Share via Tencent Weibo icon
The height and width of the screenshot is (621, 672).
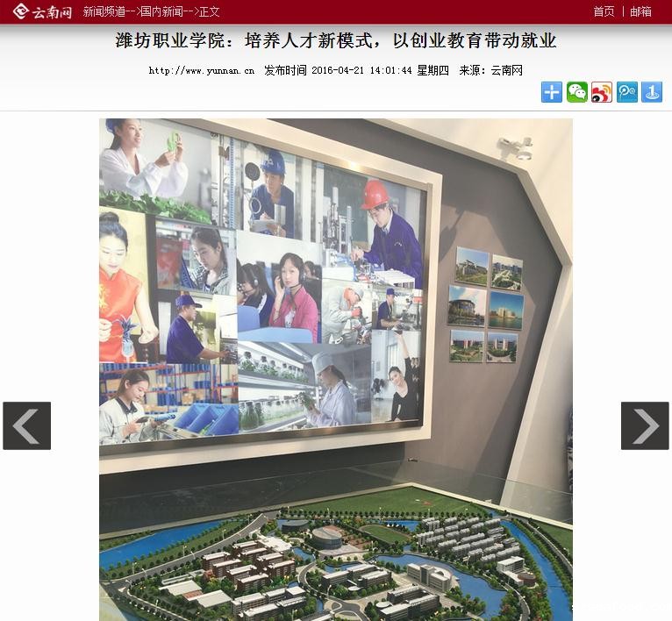pyautogui.click(x=627, y=92)
